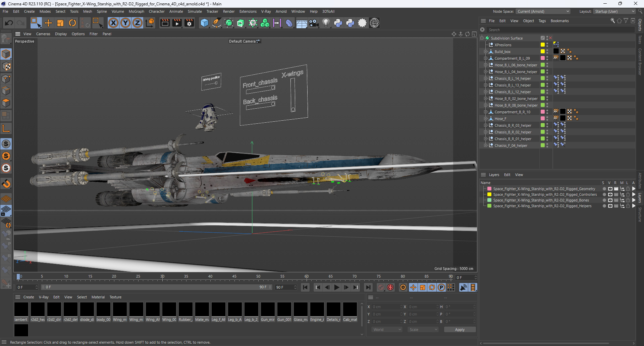This screenshot has width=644, height=346.
Task: Click the first Python script icon
Action: [x=338, y=23]
